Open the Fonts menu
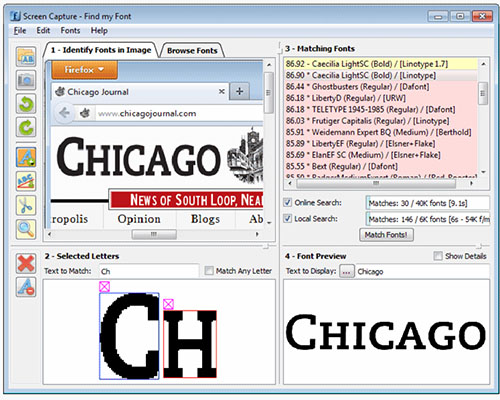The height and width of the screenshot is (400, 500). point(70,31)
